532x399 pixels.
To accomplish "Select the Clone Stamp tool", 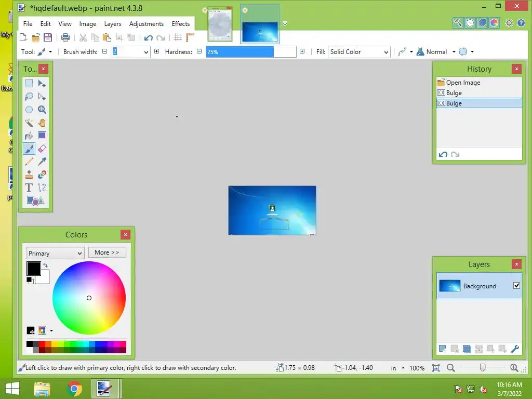I will coord(29,175).
